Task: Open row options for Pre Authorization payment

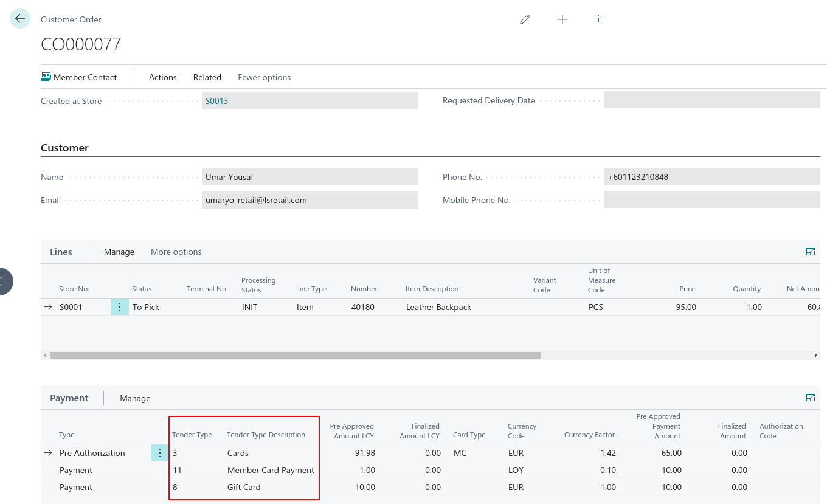Action: pos(160,453)
